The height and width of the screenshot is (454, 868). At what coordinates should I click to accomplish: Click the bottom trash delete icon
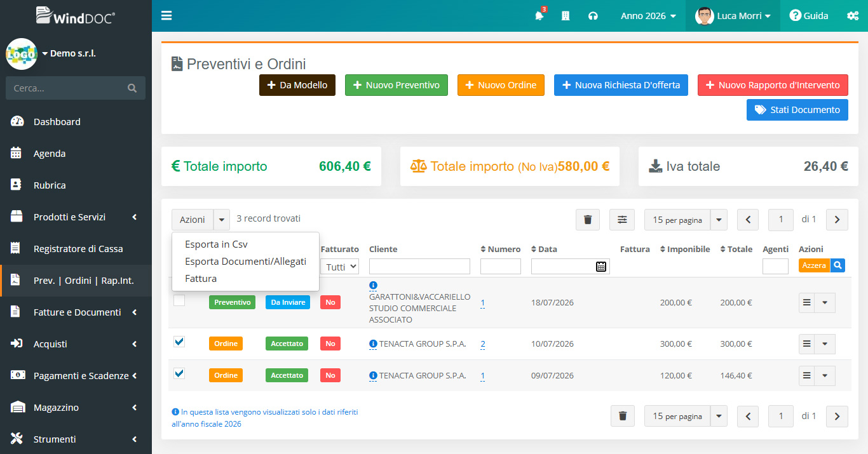623,417
